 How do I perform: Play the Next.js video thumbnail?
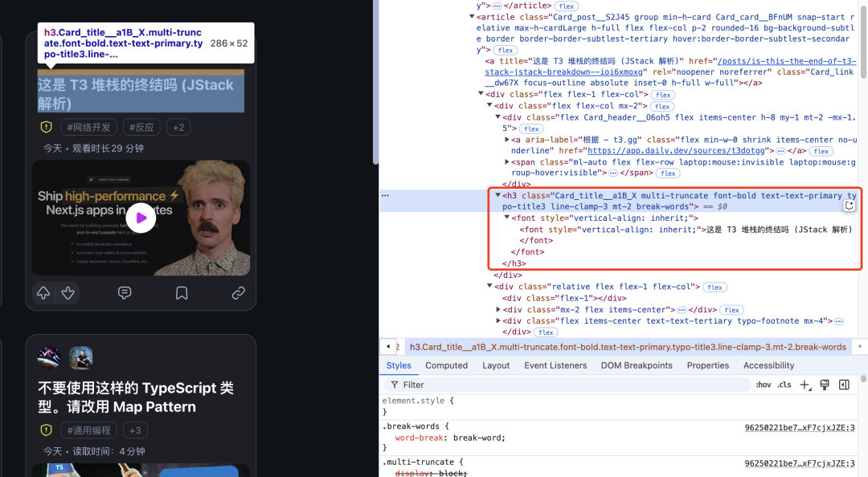pyautogui.click(x=141, y=218)
